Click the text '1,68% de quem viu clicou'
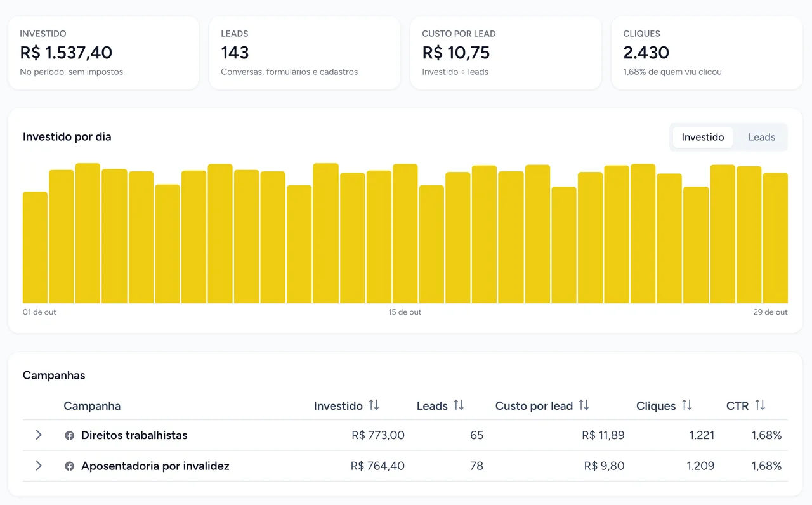This screenshot has height=505, width=812. 672,72
